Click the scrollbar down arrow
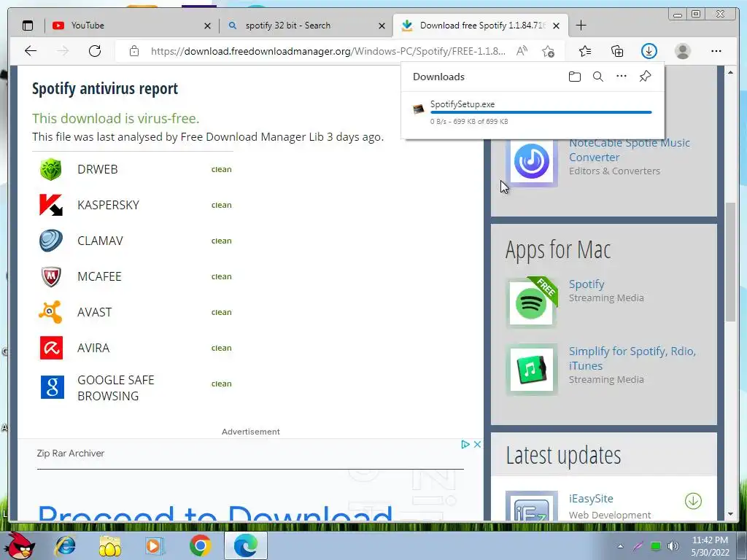Screen dimensions: 747x560 (730, 514)
